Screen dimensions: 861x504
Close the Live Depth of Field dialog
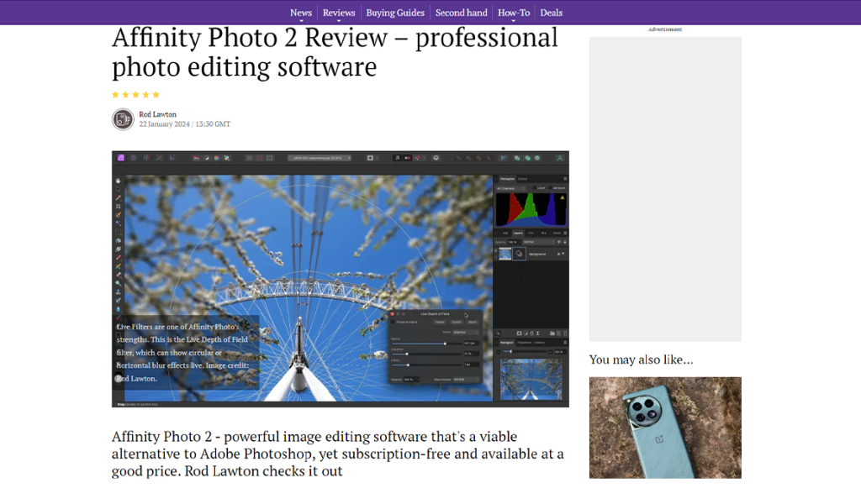(x=392, y=313)
